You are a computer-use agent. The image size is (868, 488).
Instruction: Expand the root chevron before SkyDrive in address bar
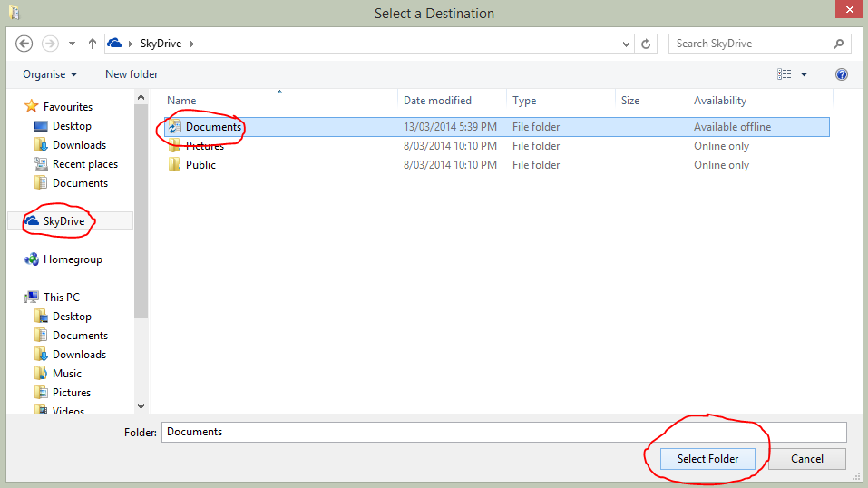[131, 44]
